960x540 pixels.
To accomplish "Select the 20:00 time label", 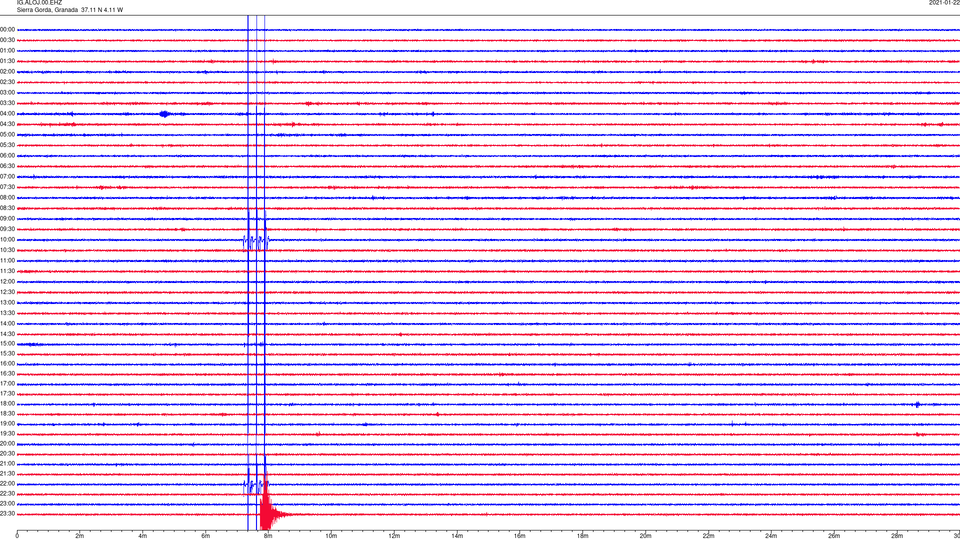I will click(7, 444).
